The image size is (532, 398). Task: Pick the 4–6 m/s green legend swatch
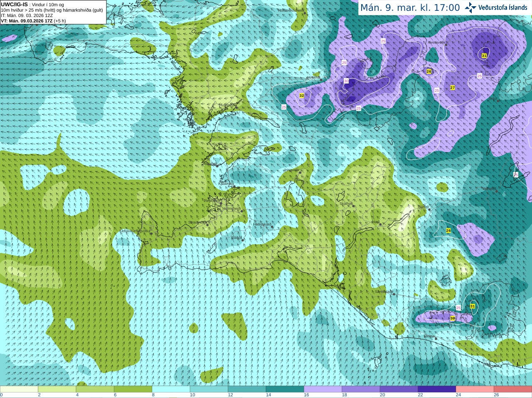click(95, 389)
